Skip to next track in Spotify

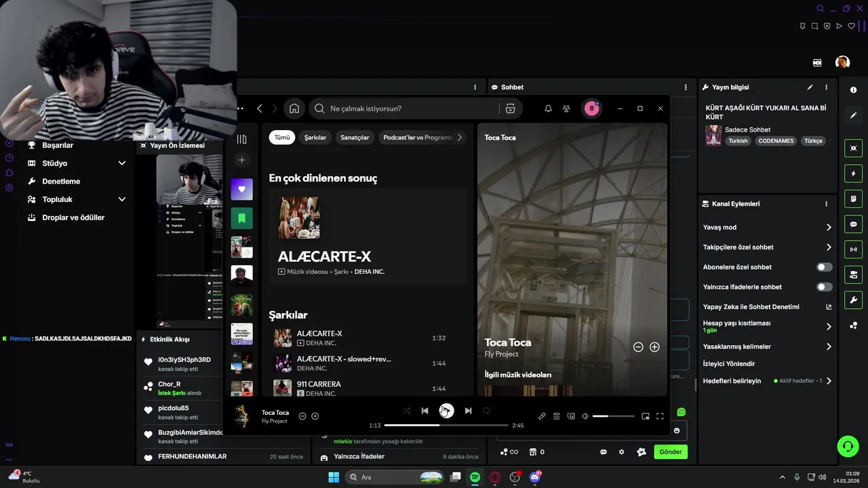pos(468,411)
